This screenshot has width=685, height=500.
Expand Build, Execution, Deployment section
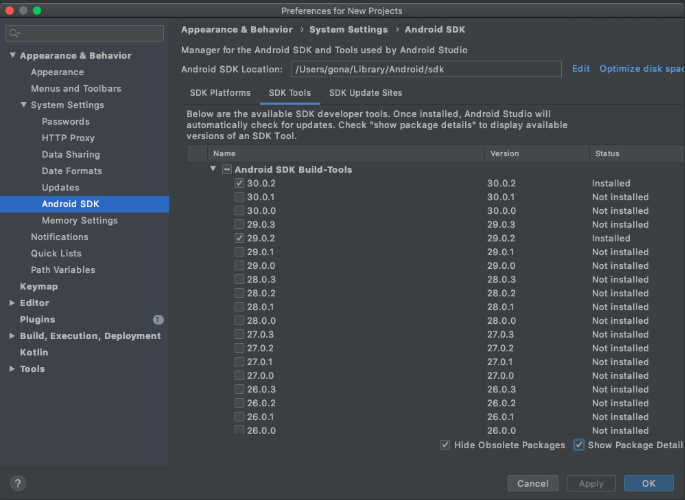click(12, 336)
